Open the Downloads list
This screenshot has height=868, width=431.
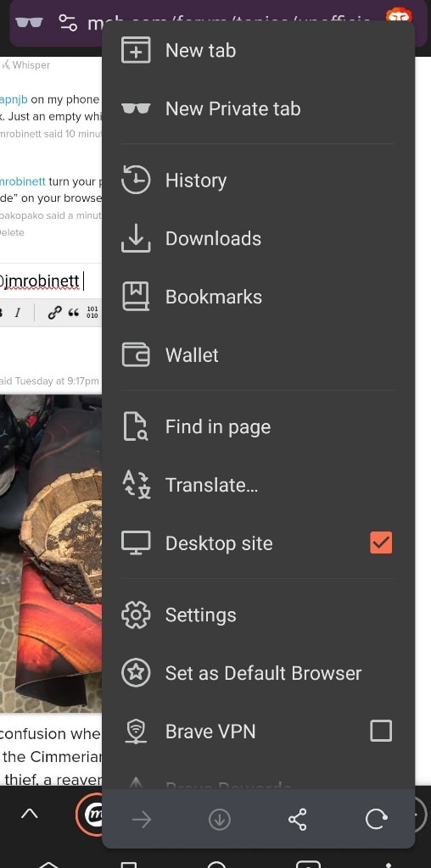[258, 238]
